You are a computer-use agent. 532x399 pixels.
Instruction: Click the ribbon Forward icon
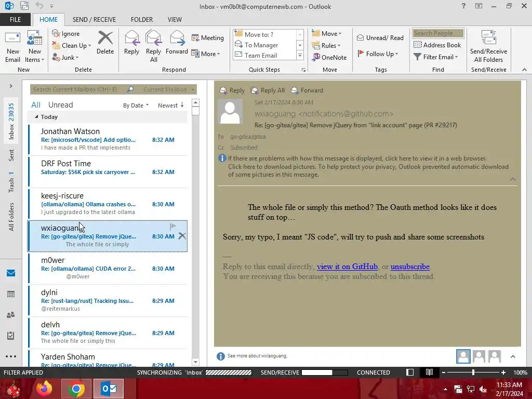(x=177, y=43)
